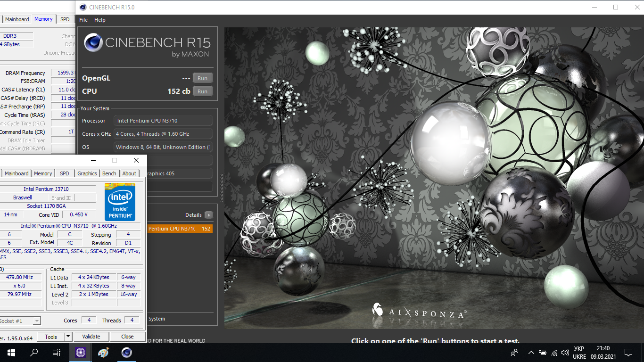Open the Graphics tab in CPU-Z
The width and height of the screenshot is (644, 362).
point(87,173)
